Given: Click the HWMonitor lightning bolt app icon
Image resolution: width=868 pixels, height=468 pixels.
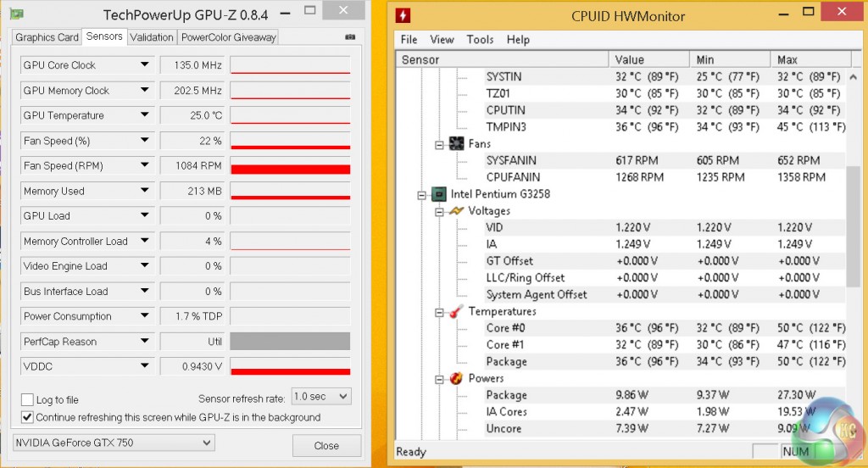Looking at the screenshot, I should point(403,15).
